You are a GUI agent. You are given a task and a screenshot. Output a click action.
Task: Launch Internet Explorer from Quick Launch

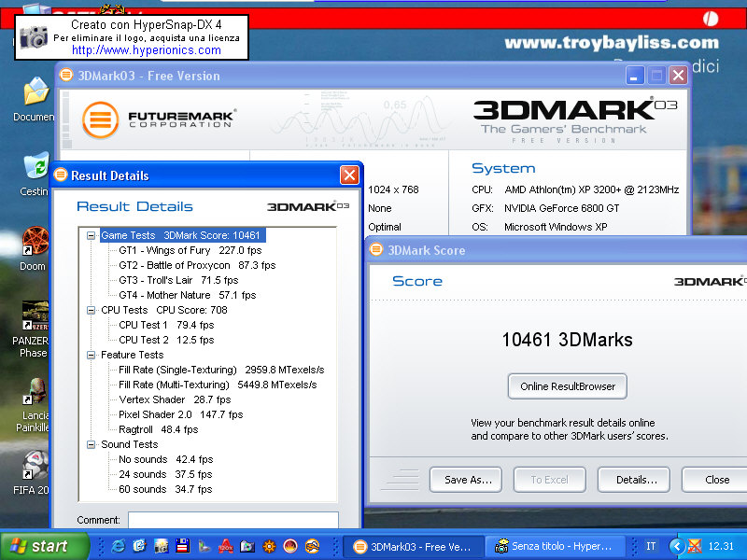click(118, 546)
